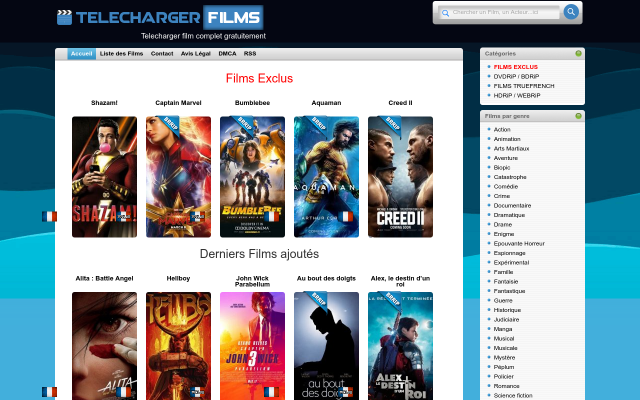Click Alex, le destin d'un roi title
The width and height of the screenshot is (640, 400).
pos(400,281)
